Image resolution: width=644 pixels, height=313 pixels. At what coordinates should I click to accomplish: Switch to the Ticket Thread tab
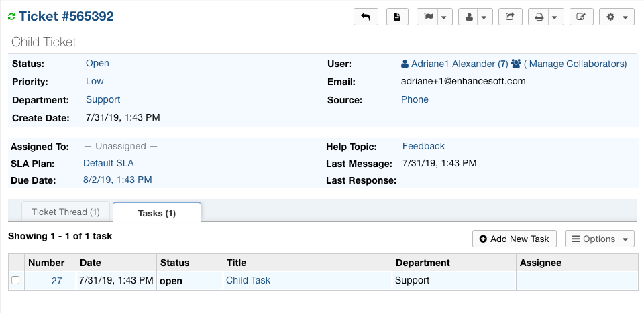pos(66,212)
